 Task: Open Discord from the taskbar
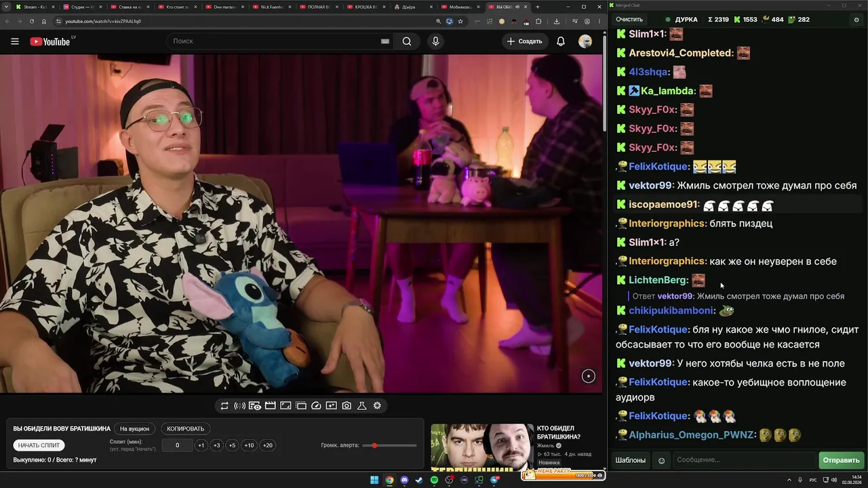point(404,481)
